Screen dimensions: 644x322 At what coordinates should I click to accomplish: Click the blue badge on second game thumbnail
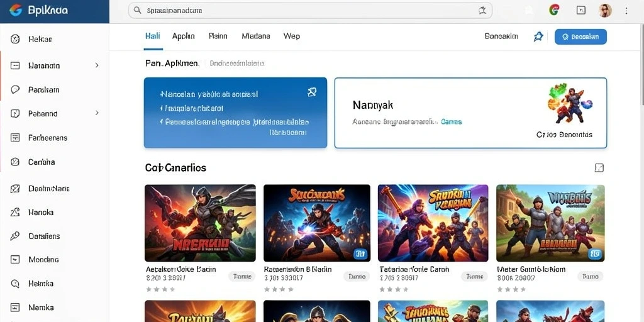[360, 254]
